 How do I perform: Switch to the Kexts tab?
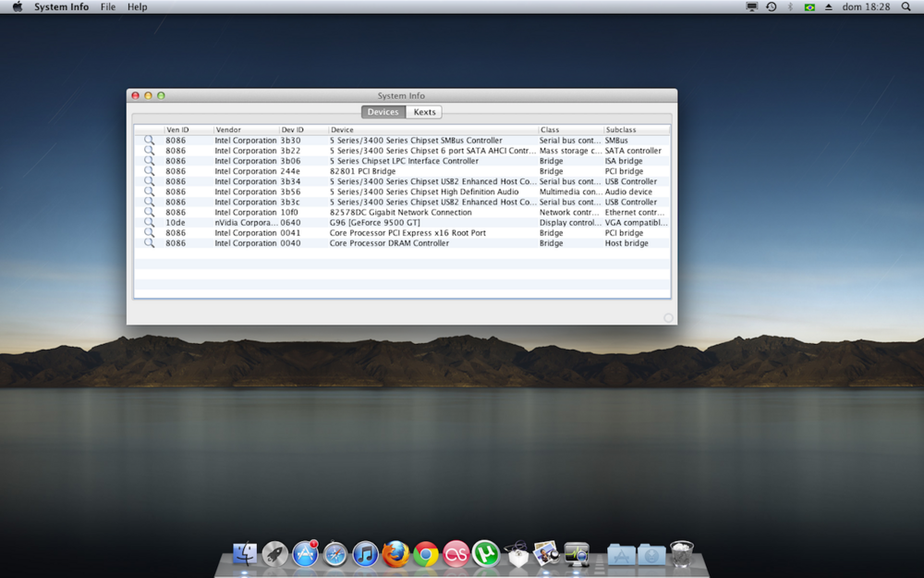click(424, 112)
